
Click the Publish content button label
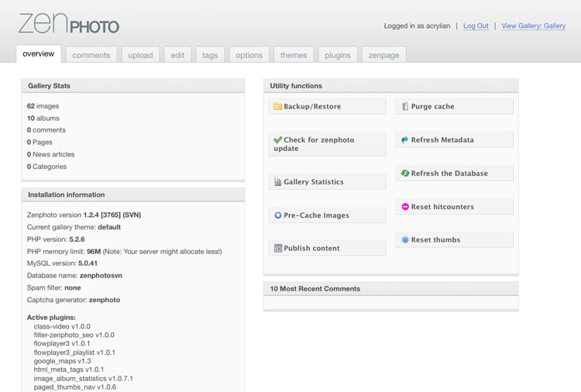tap(311, 248)
